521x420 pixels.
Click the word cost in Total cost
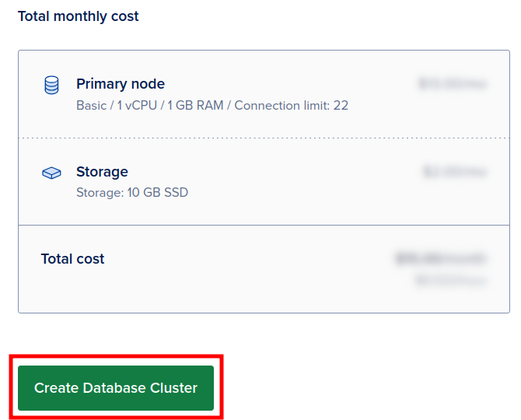tap(89, 259)
